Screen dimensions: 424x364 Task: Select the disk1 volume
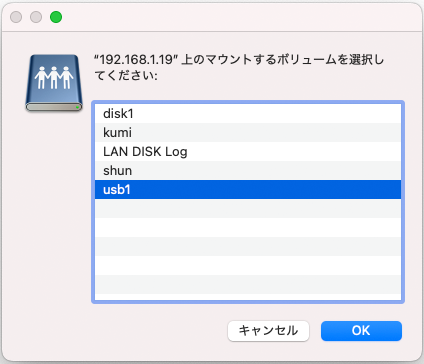pos(248,114)
